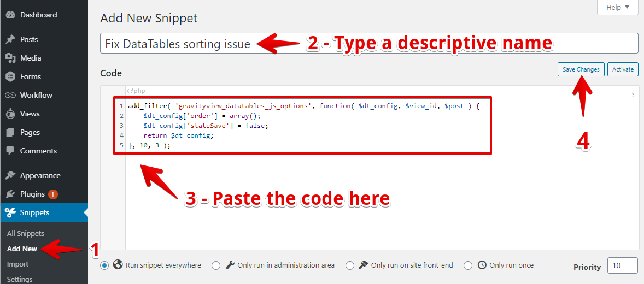Screen dimensions: 644x284
Task: Click the Plugins plug icon
Action: point(10,194)
